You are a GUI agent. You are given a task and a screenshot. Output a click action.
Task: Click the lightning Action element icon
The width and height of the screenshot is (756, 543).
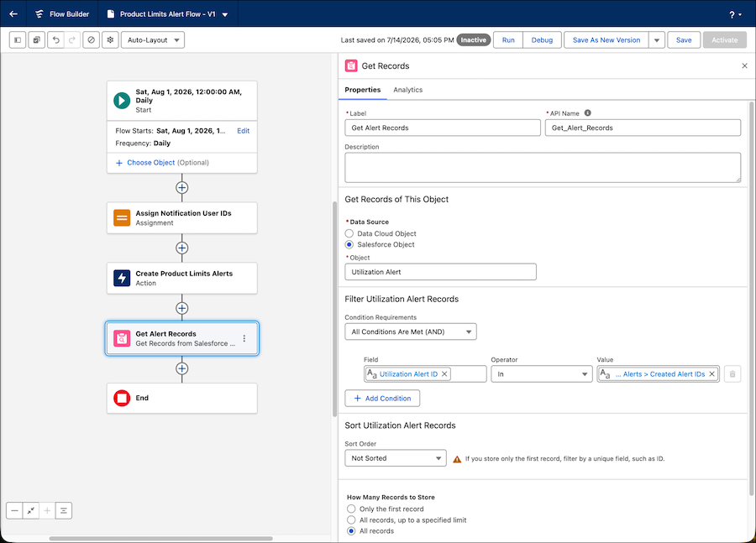[122, 278]
